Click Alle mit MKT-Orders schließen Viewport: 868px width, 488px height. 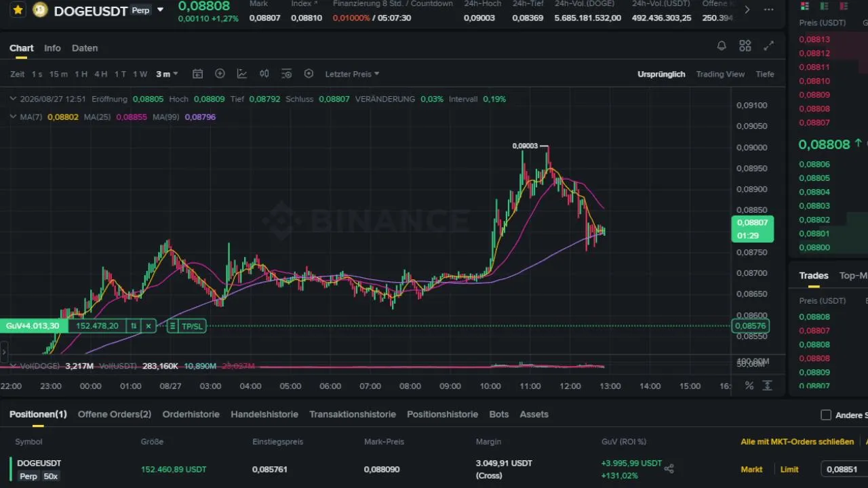pyautogui.click(x=797, y=442)
